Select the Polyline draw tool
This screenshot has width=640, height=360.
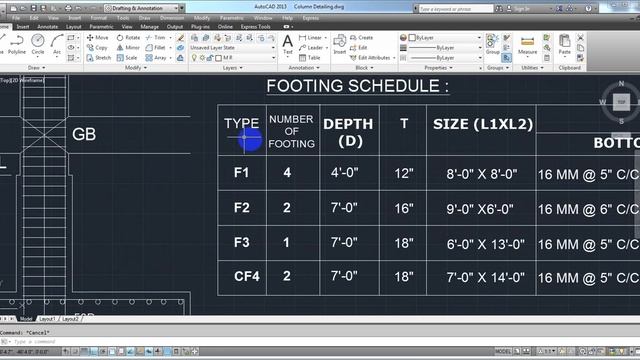17,44
